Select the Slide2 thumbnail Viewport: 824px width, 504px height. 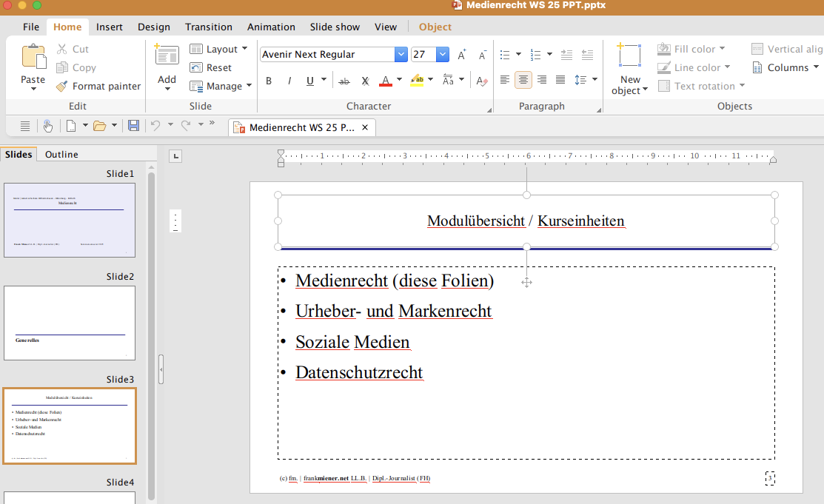pyautogui.click(x=70, y=323)
